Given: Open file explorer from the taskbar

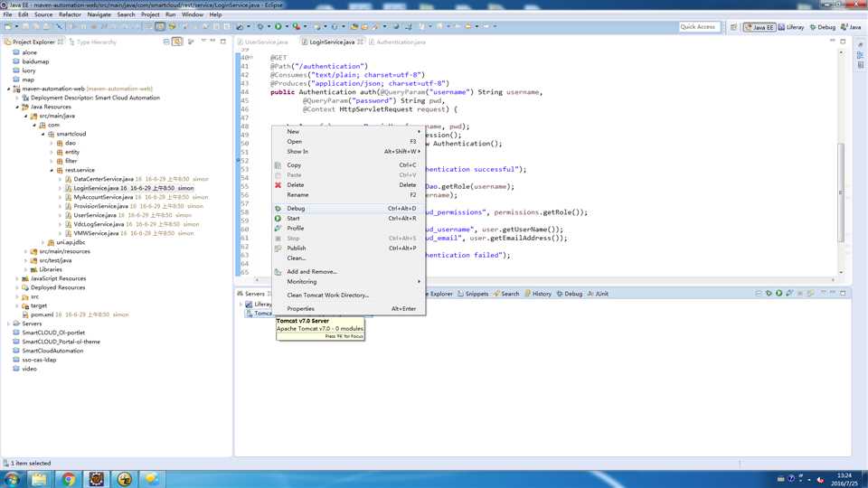Looking at the screenshot, I should pyautogui.click(x=39, y=479).
